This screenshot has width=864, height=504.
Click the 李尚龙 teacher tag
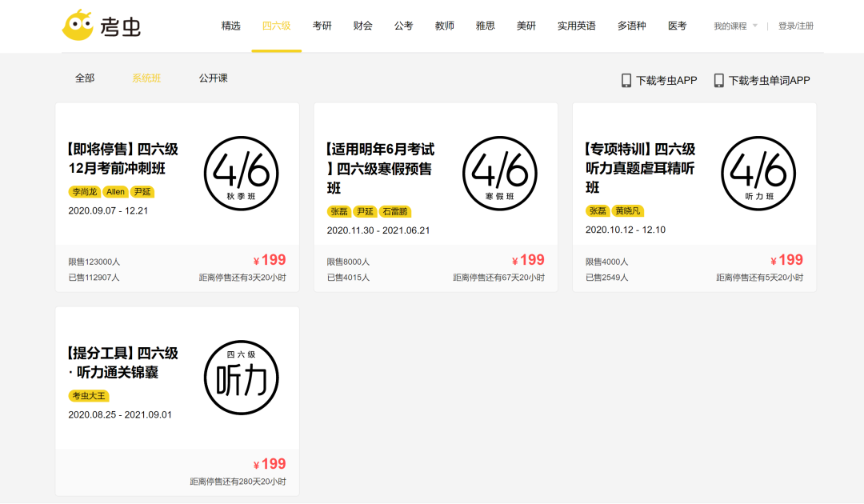point(85,191)
